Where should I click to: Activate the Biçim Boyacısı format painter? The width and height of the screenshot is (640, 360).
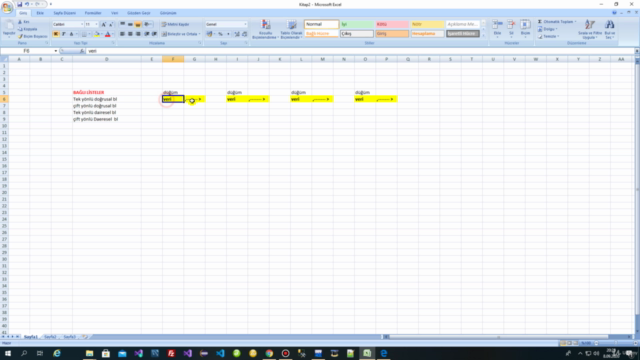pyautogui.click(x=32, y=36)
